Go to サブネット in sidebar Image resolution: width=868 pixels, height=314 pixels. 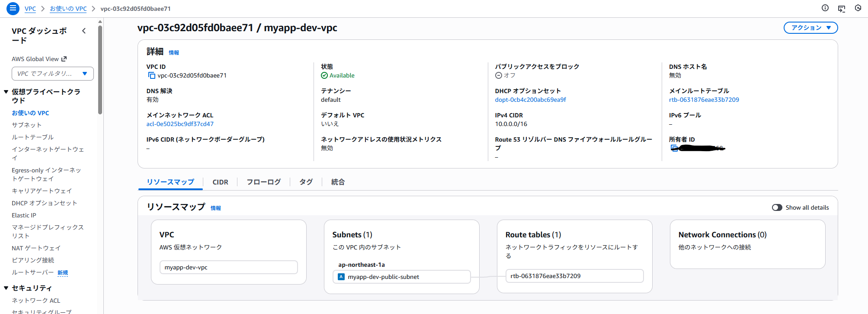point(26,125)
